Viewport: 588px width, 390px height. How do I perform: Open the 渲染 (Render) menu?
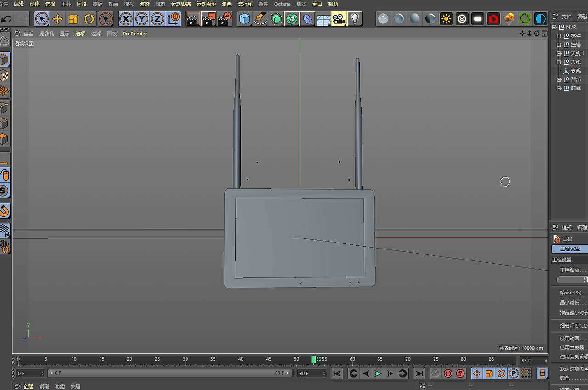coord(145,4)
